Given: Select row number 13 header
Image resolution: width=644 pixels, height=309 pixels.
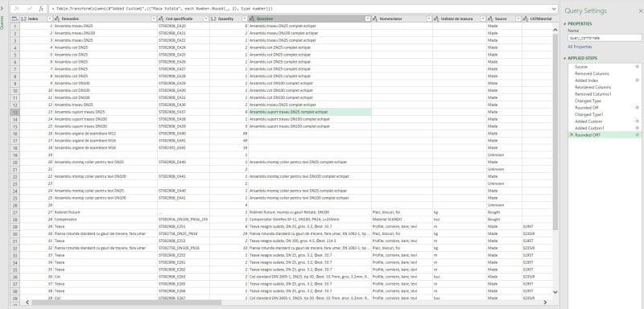Looking at the screenshot, I should [14, 112].
